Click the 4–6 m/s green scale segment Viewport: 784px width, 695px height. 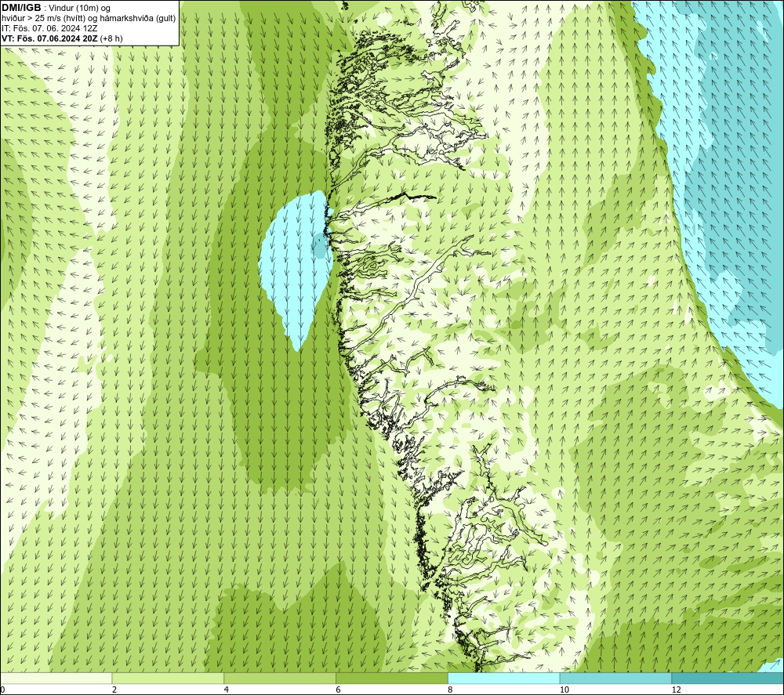click(280, 678)
